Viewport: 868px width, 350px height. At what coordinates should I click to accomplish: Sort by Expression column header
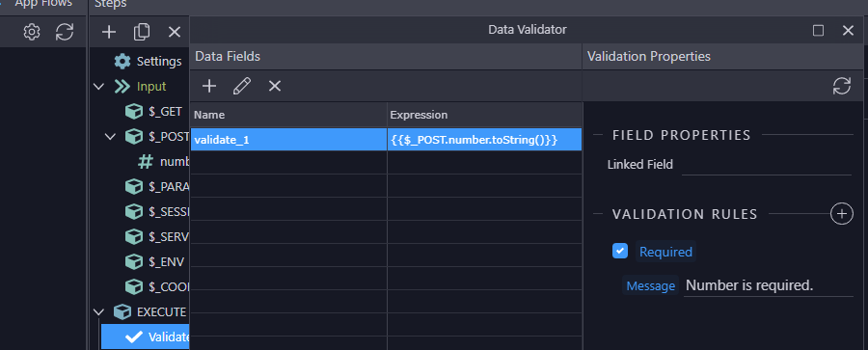point(484,115)
